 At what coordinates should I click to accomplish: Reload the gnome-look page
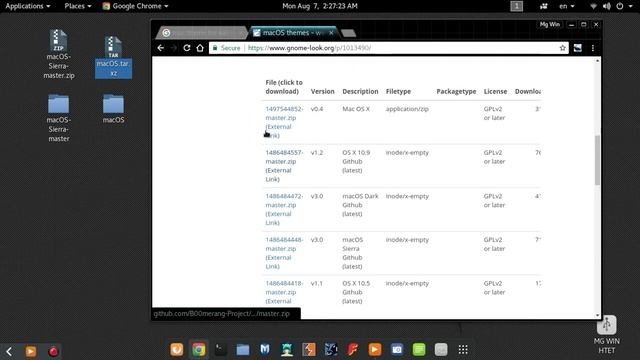(x=187, y=48)
